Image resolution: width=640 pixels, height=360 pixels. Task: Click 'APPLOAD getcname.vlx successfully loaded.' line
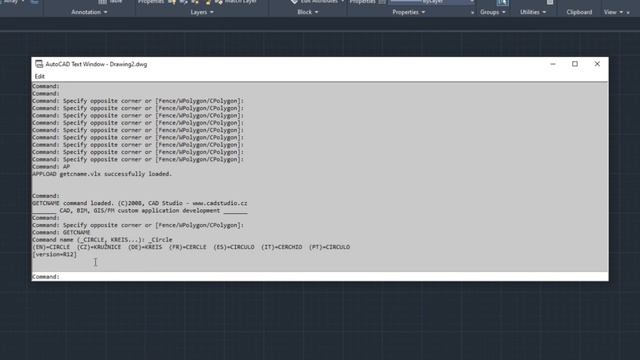point(102,174)
